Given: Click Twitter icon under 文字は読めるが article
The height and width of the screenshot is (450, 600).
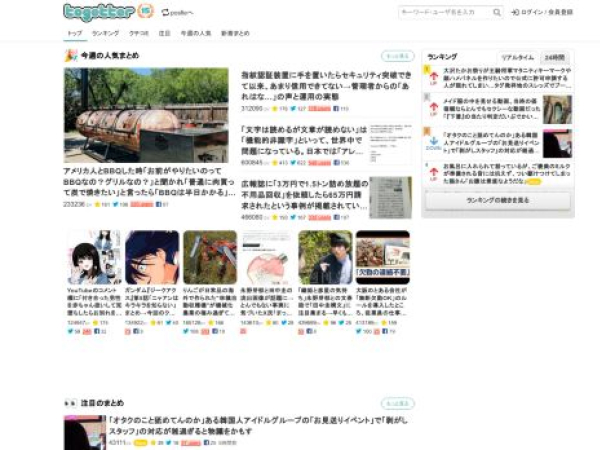Looking at the screenshot, I should [293, 163].
